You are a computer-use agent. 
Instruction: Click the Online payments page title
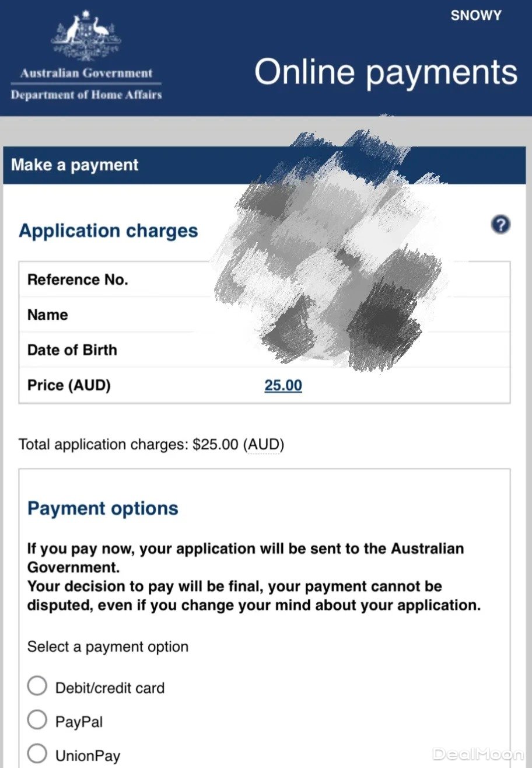point(386,73)
